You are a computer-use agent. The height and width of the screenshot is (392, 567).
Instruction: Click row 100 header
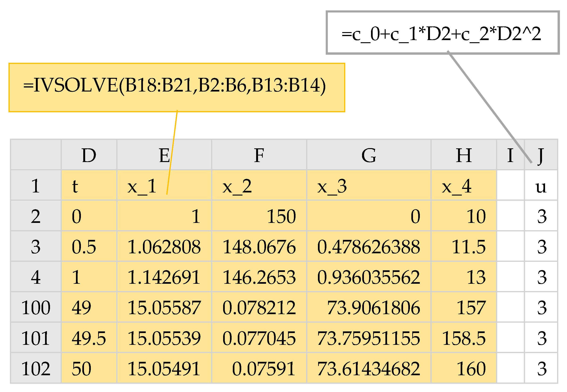[36, 308]
